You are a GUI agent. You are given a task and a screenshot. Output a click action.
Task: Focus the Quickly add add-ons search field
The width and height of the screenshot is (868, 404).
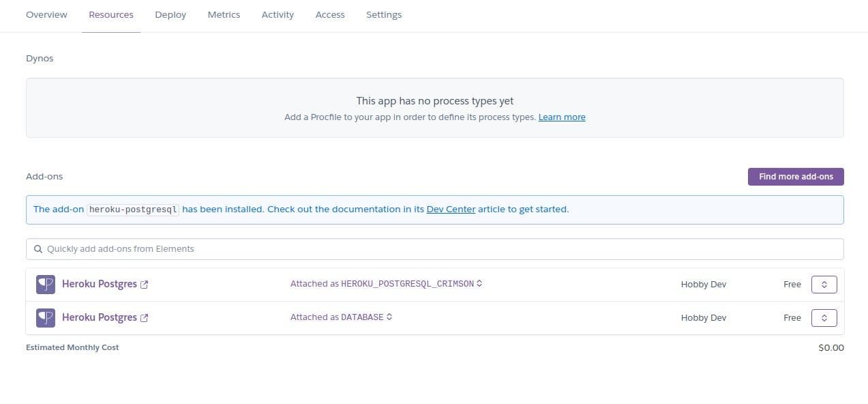point(435,249)
